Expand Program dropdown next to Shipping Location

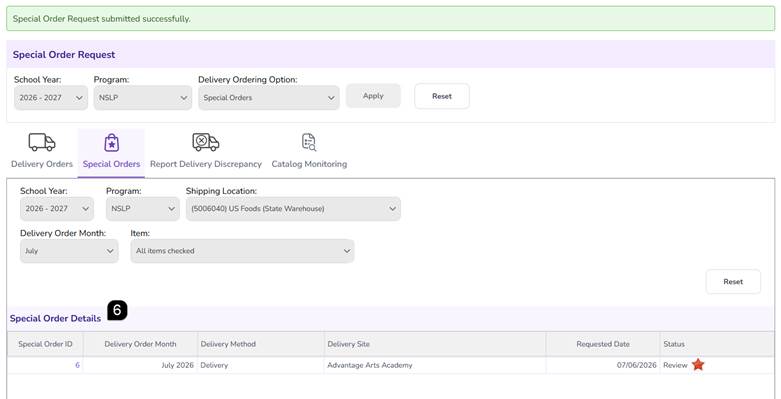tap(142, 209)
